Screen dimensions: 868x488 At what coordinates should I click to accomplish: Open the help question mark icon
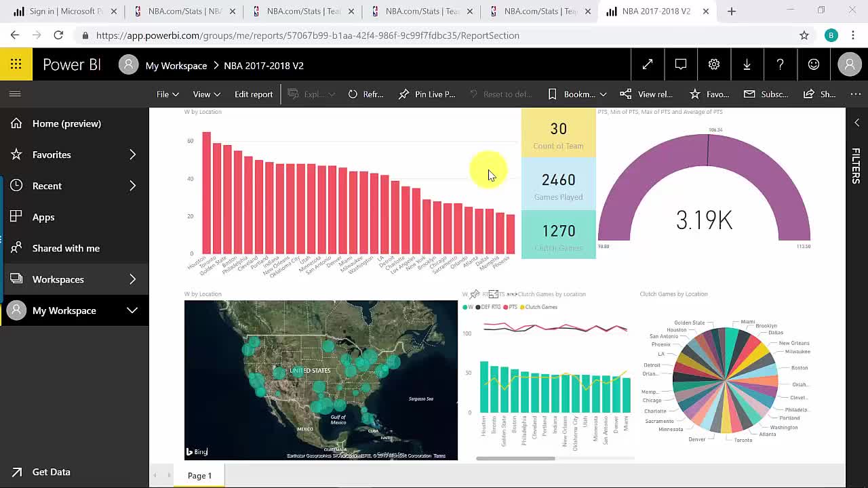point(780,64)
